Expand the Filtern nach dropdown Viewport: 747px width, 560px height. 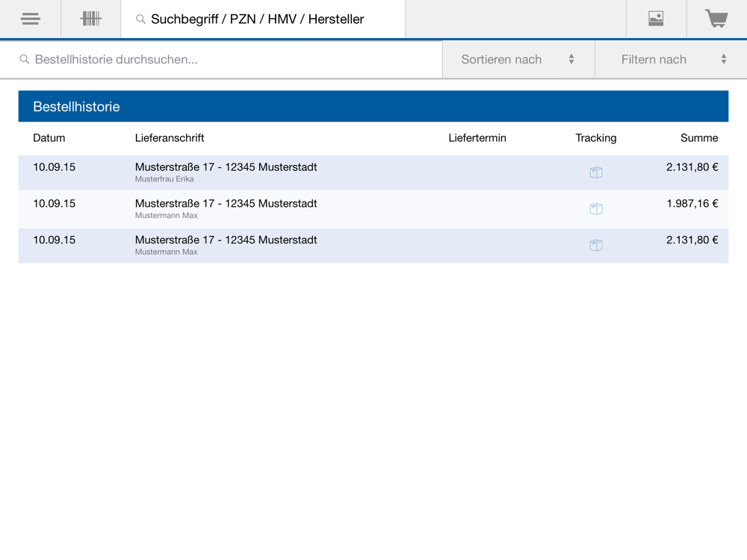tap(670, 60)
